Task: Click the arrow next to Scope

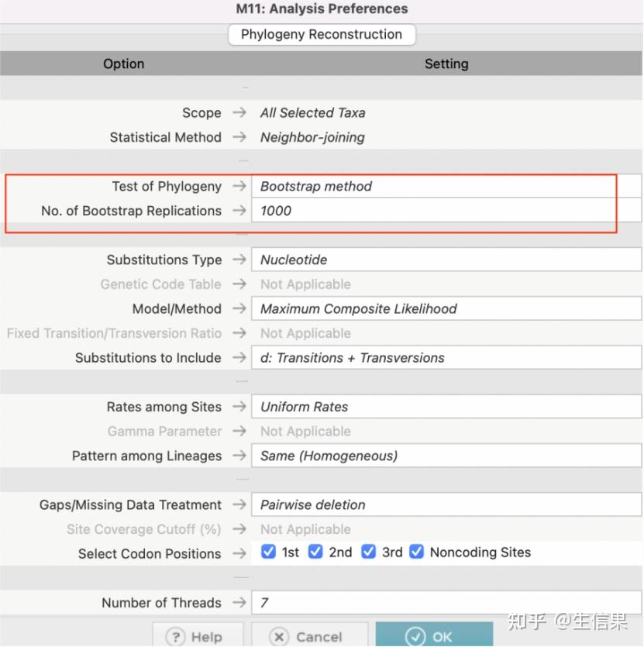Action: pyautogui.click(x=239, y=112)
